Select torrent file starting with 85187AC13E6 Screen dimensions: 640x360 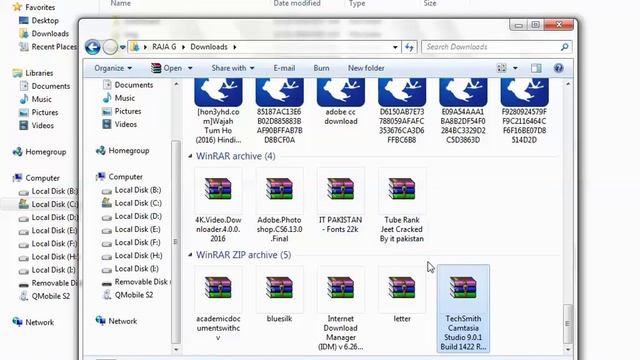click(x=279, y=111)
